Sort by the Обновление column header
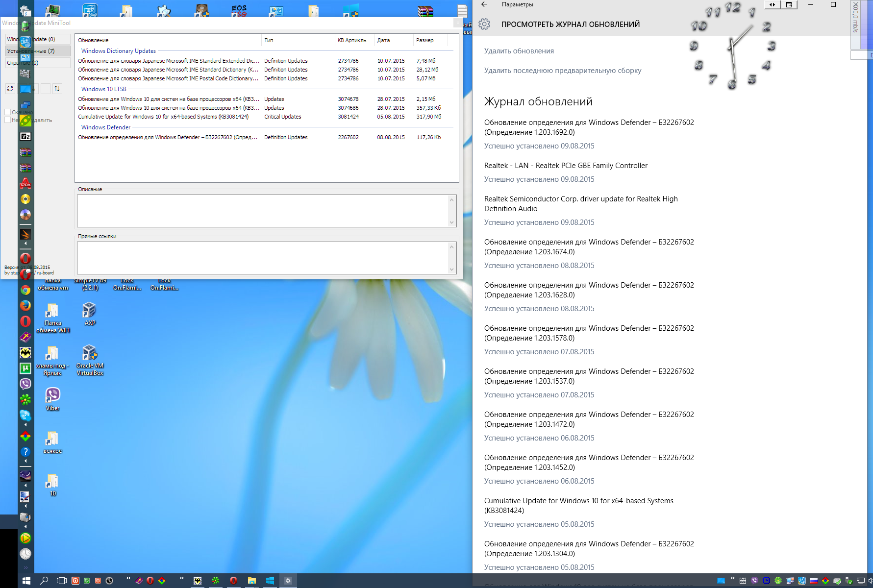Viewport: 873px width, 588px height. (168, 40)
